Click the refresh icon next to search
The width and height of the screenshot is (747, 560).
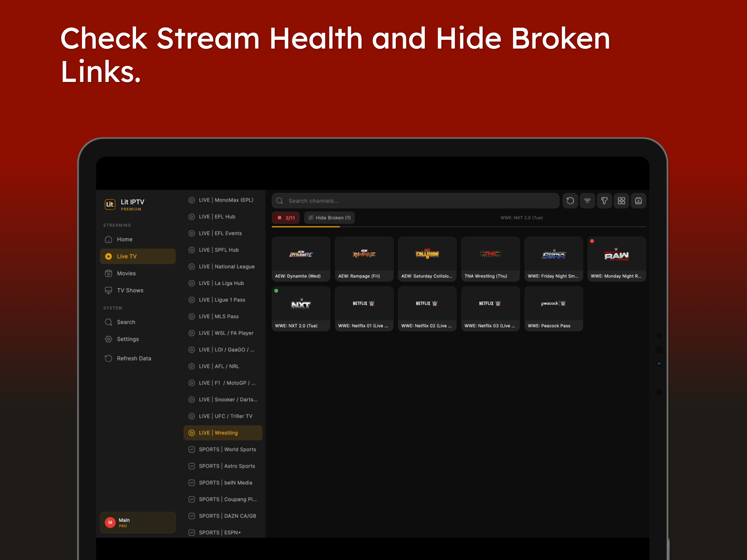click(570, 201)
